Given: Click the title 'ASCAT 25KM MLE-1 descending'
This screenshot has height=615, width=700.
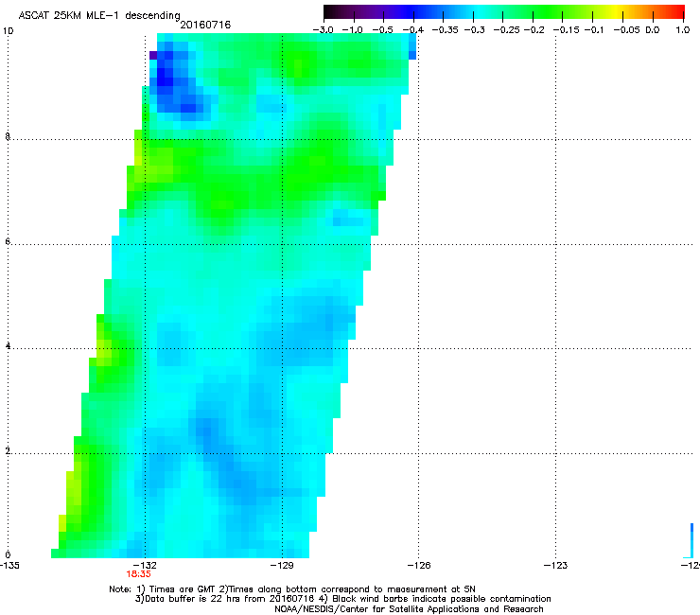Looking at the screenshot, I should tap(99, 15).
